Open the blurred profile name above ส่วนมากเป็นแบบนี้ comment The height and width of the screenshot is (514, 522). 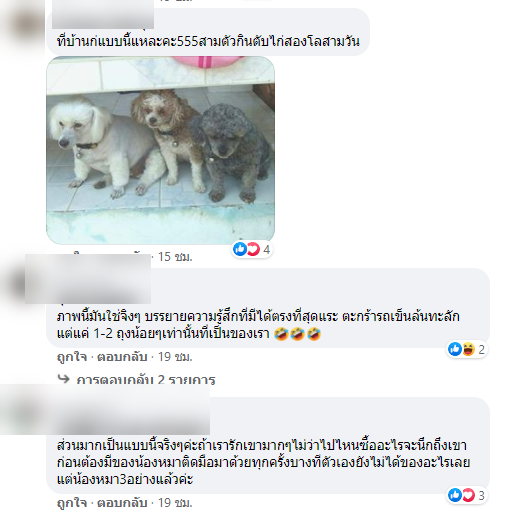105,409
